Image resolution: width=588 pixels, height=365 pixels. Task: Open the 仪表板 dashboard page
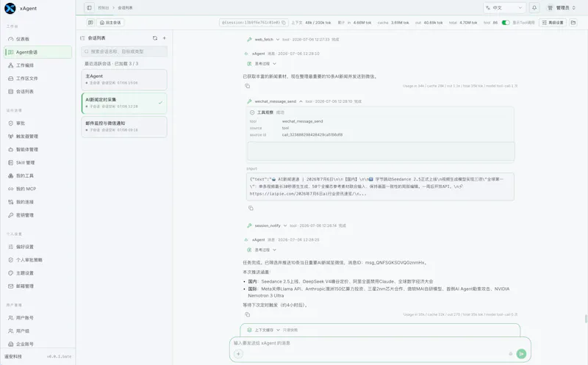click(x=38, y=39)
